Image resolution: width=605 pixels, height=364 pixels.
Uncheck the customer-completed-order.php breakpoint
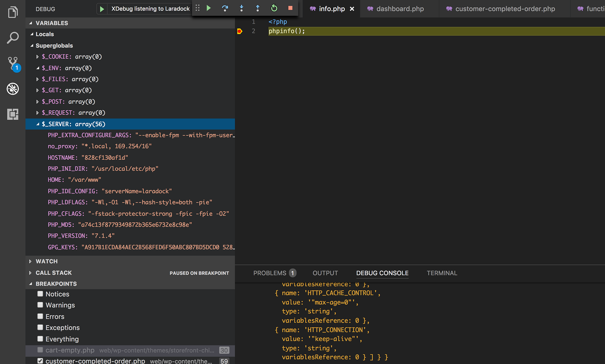(x=40, y=360)
